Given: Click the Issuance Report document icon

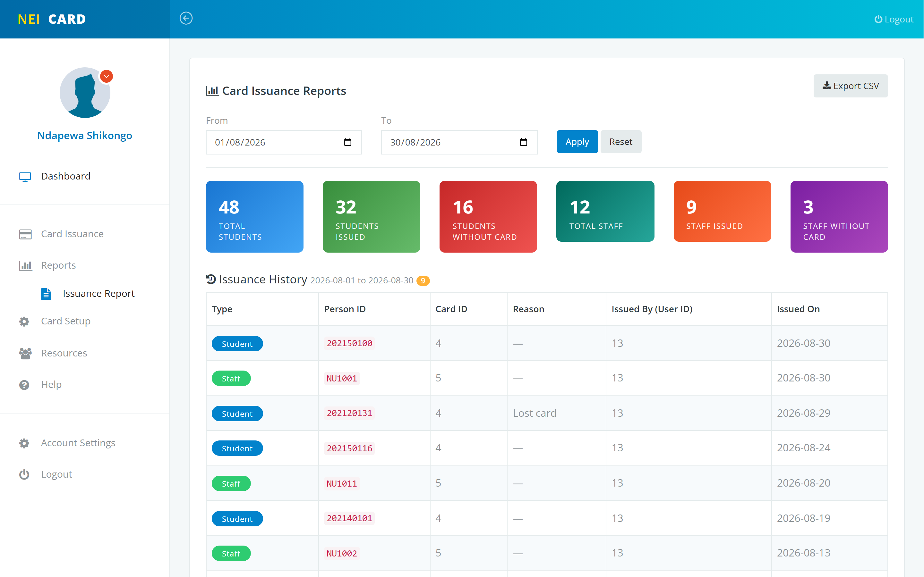Looking at the screenshot, I should click(x=46, y=294).
